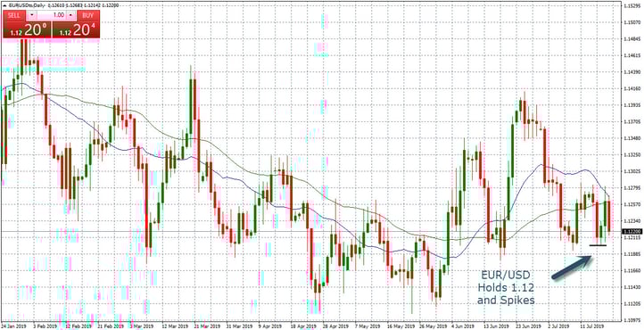Click the 1.00 volume input field
Viewport: 644px width, 330px height.
tap(52, 15)
